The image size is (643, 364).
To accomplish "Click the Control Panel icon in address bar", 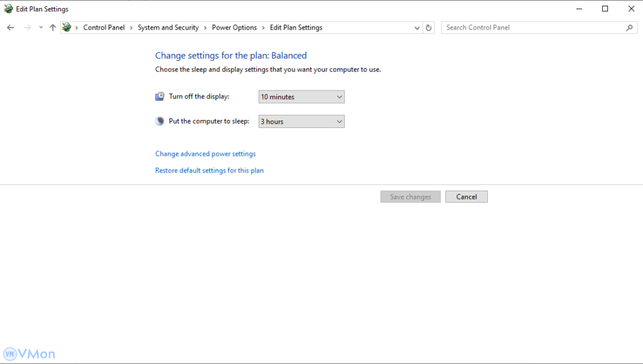I will pos(67,28).
